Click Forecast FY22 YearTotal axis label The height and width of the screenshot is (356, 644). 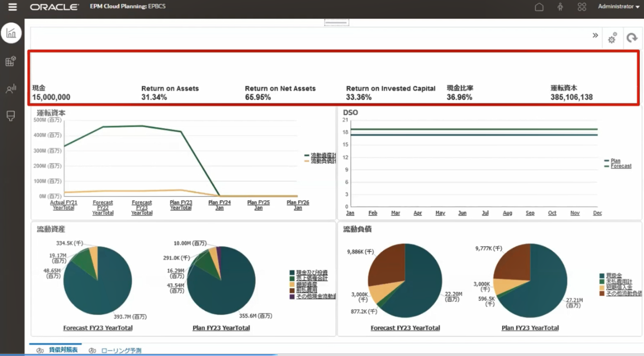[103, 207]
